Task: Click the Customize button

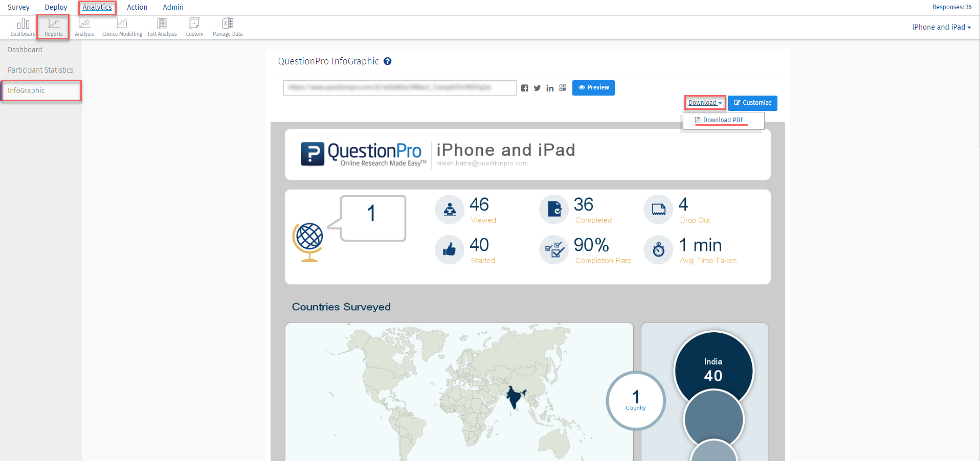Action: point(752,103)
